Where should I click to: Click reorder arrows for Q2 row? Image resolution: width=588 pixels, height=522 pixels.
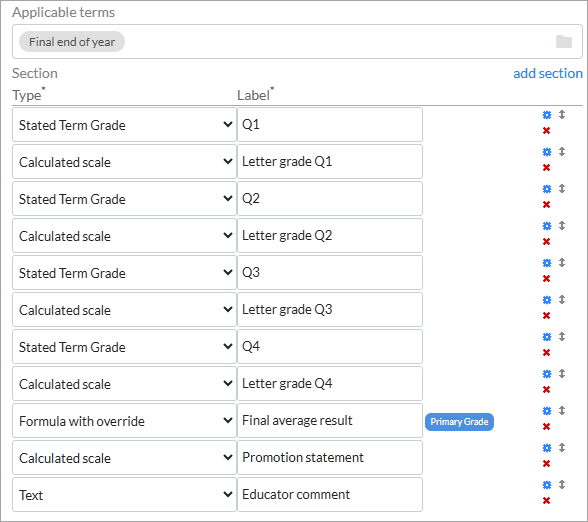click(561, 189)
